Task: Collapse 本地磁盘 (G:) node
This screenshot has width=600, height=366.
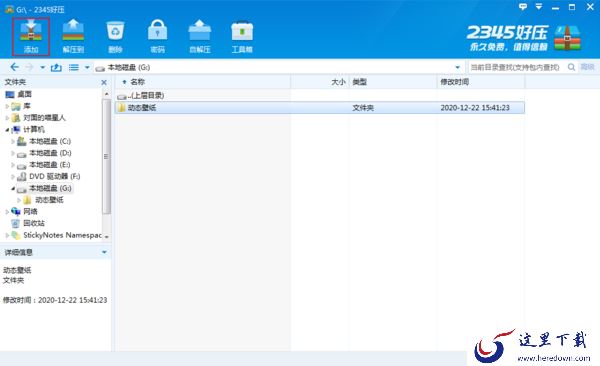Action: tap(13, 188)
